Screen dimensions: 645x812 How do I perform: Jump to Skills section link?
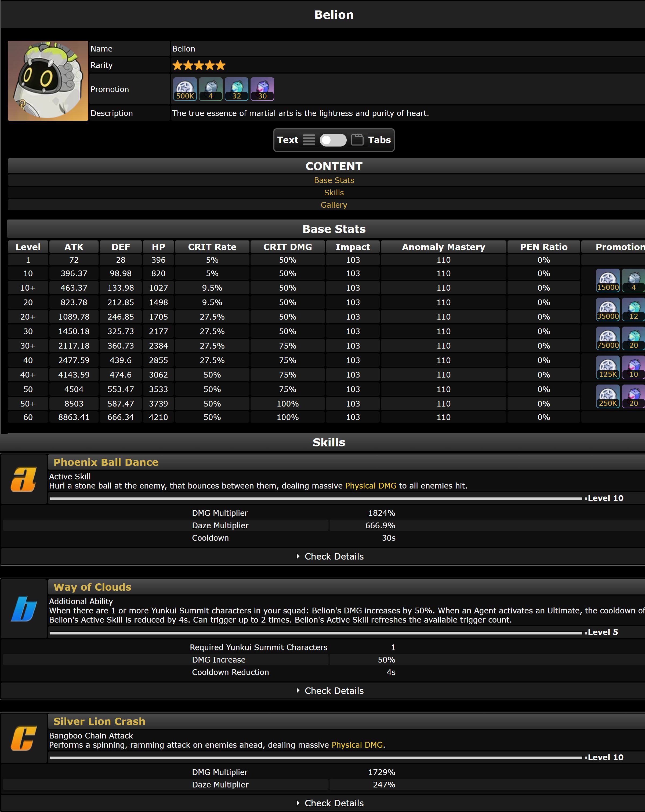click(x=334, y=193)
